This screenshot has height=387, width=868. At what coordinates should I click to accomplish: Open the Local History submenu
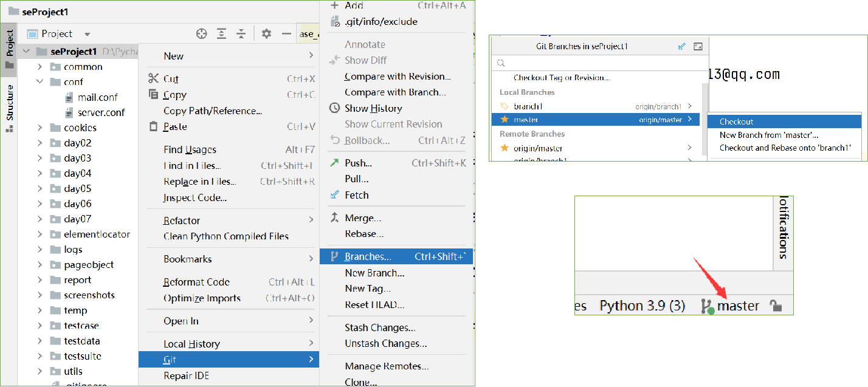229,344
